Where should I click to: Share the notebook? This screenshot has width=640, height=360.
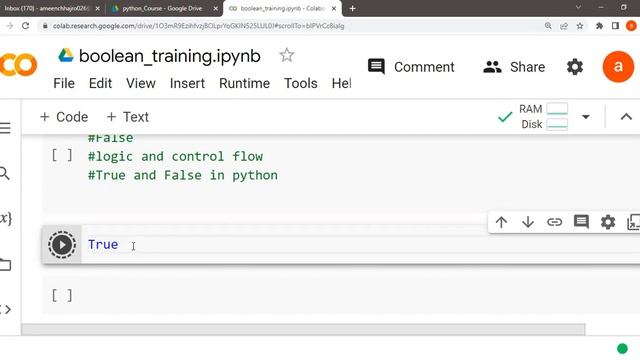[x=514, y=67]
